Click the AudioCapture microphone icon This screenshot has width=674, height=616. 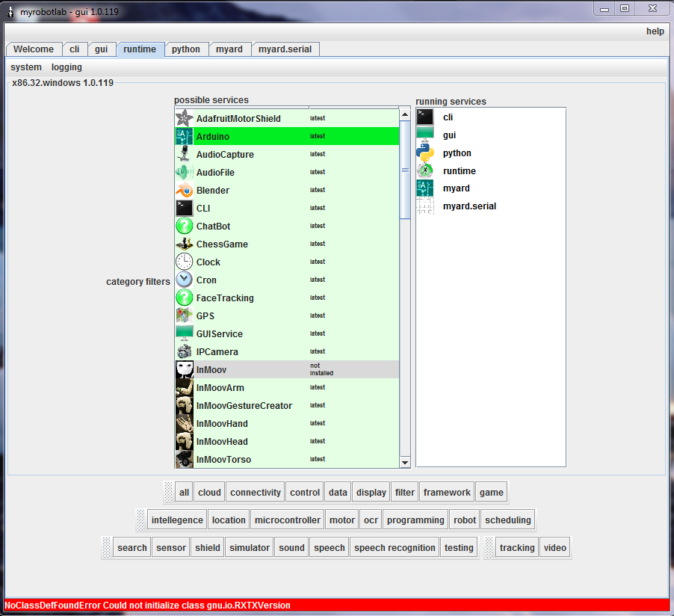[185, 155]
